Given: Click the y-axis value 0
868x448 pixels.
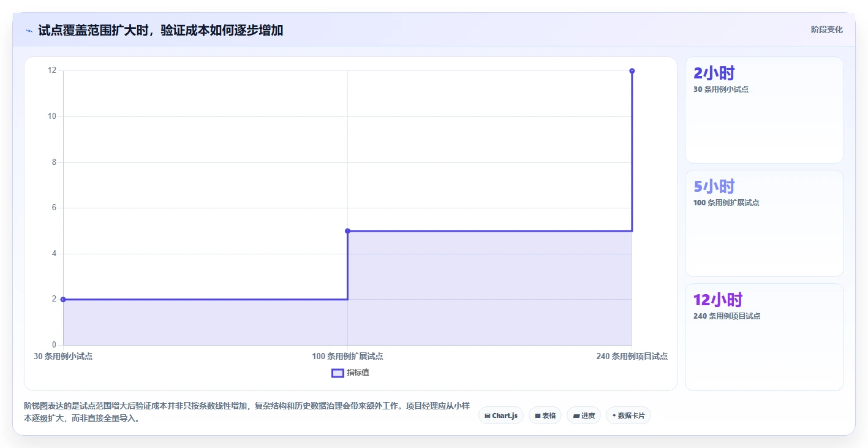Looking at the screenshot, I should 54,345.
